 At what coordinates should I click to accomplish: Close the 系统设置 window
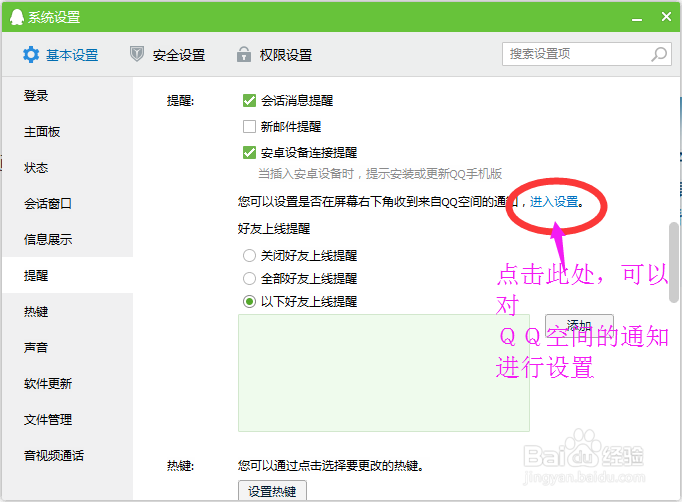[x=666, y=17]
